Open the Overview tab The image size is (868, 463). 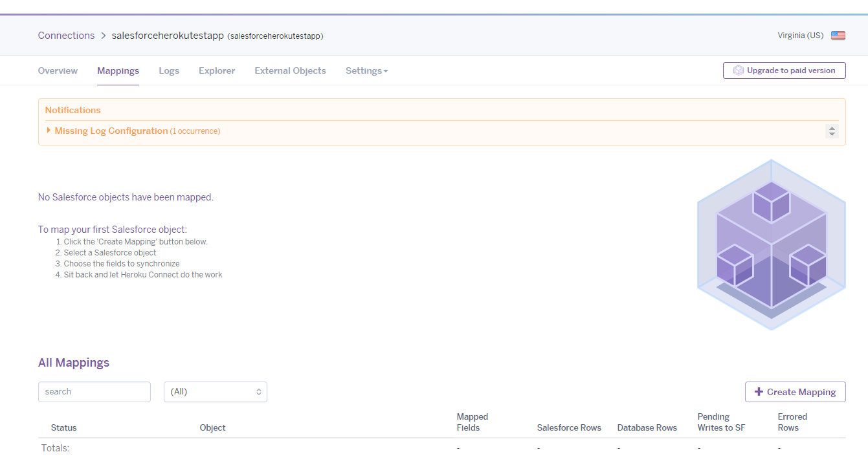[x=58, y=70]
